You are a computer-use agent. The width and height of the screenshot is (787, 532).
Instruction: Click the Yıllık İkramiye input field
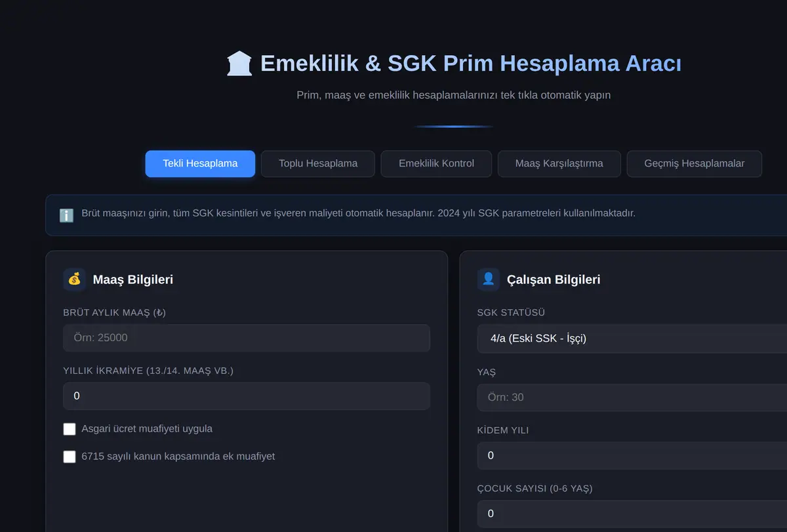click(247, 396)
